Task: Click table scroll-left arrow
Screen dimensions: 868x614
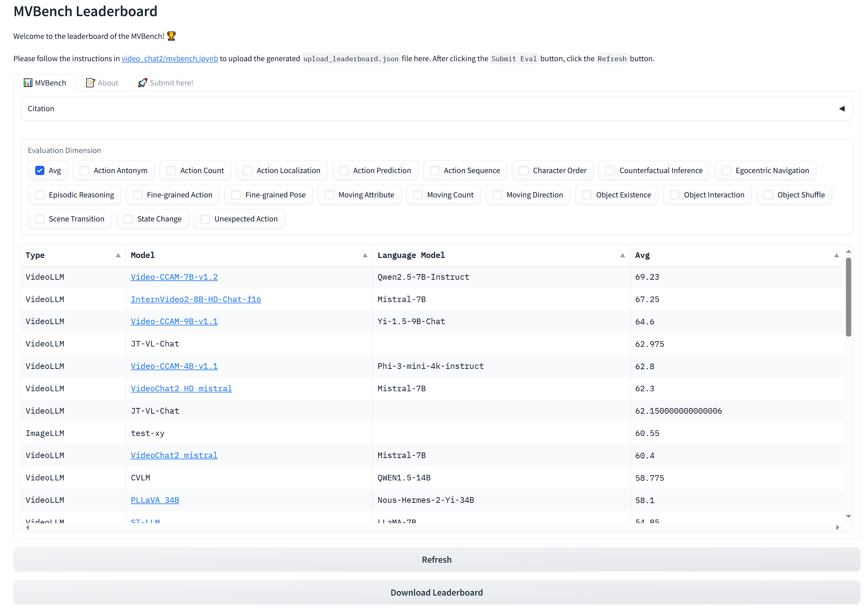Action: (x=28, y=527)
